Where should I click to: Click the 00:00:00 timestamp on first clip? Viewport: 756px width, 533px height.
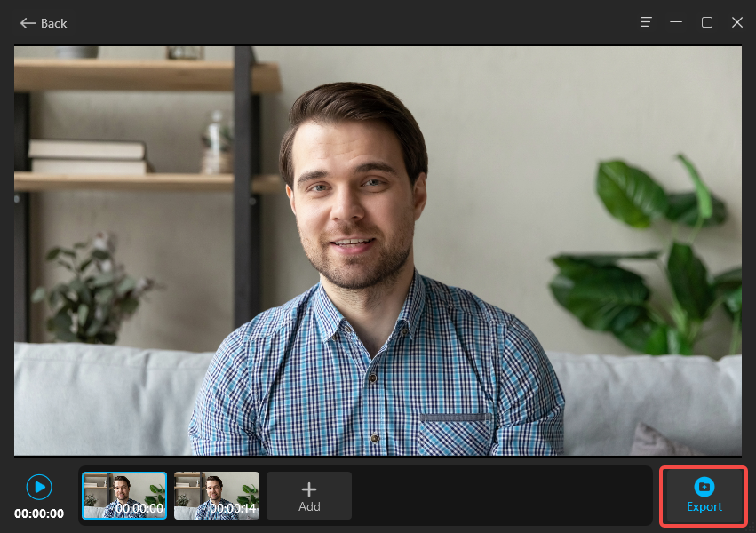point(139,509)
